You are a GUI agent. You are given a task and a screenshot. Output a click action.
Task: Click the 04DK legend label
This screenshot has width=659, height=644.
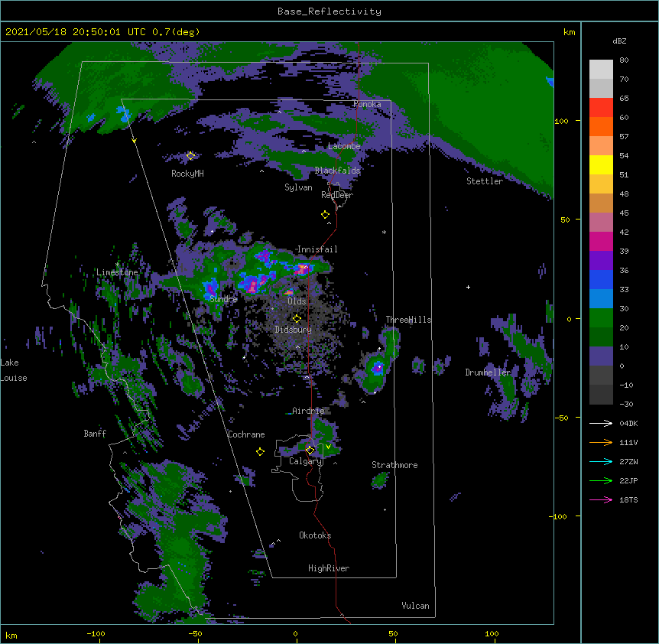tap(628, 423)
